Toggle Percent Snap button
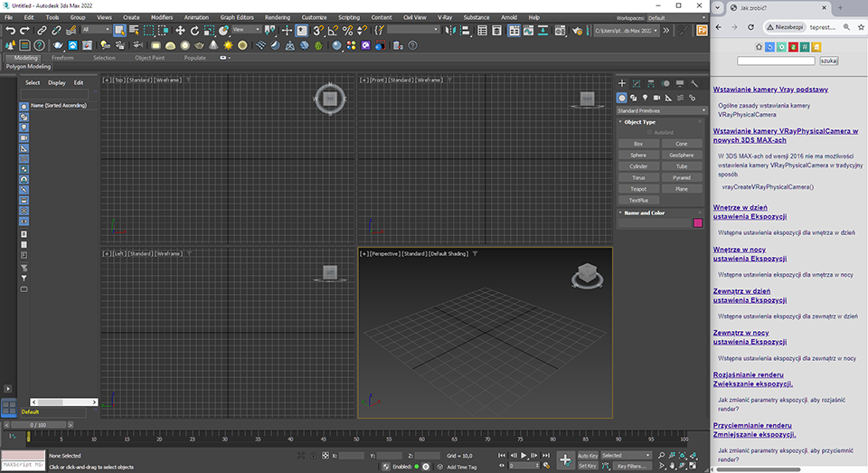 point(347,31)
